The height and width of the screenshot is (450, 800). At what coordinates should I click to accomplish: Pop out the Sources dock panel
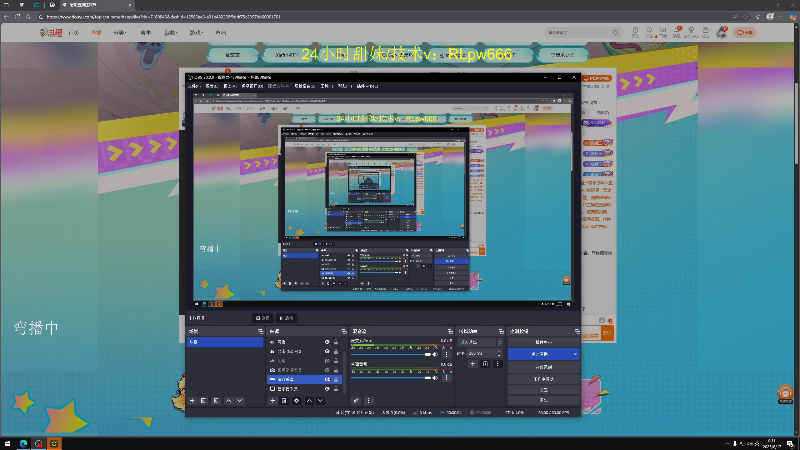point(343,332)
